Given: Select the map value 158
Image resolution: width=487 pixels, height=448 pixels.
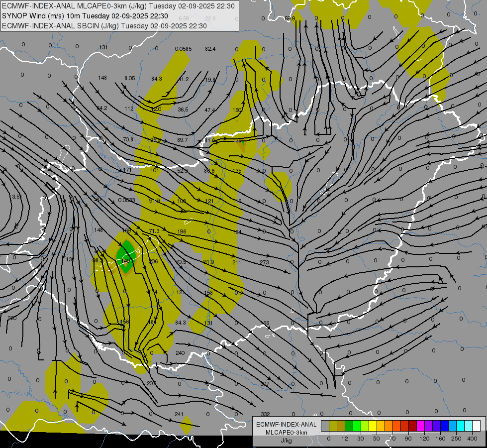Looking at the screenshot, I should (x=208, y=293).
